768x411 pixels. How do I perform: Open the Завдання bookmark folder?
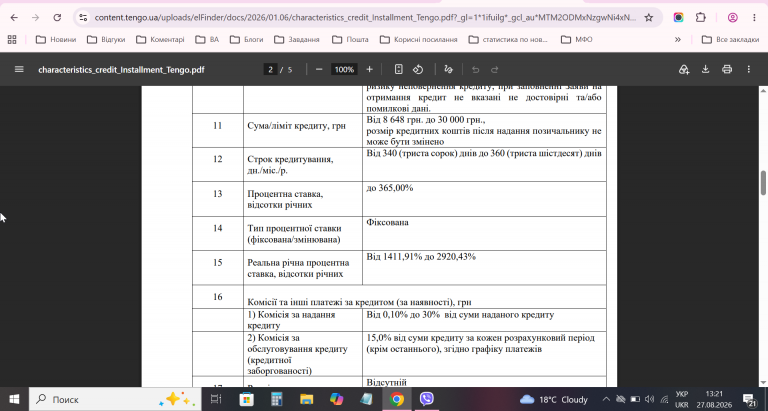coord(297,40)
